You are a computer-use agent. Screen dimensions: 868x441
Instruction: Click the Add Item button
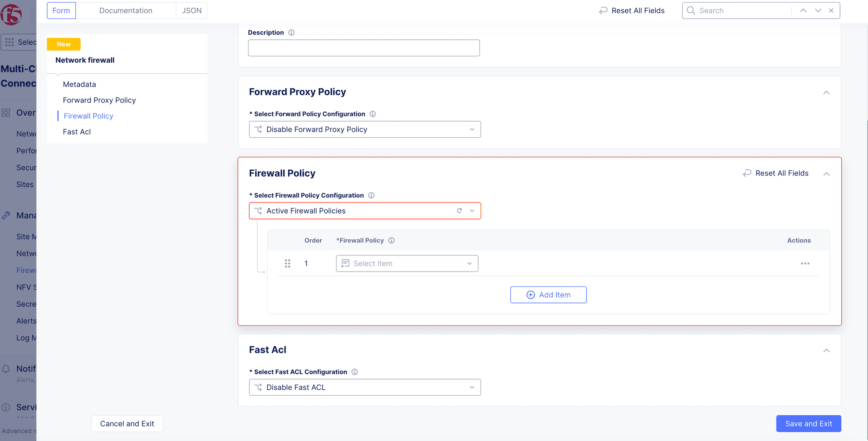click(548, 294)
